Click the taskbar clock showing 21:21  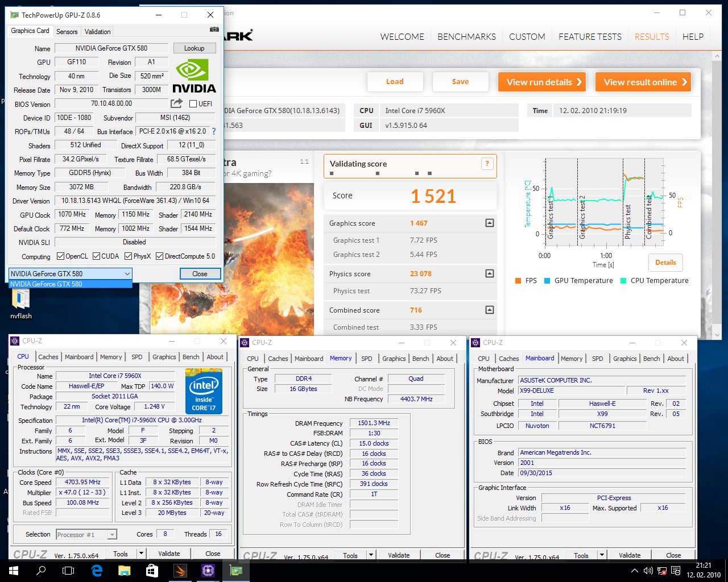click(704, 571)
